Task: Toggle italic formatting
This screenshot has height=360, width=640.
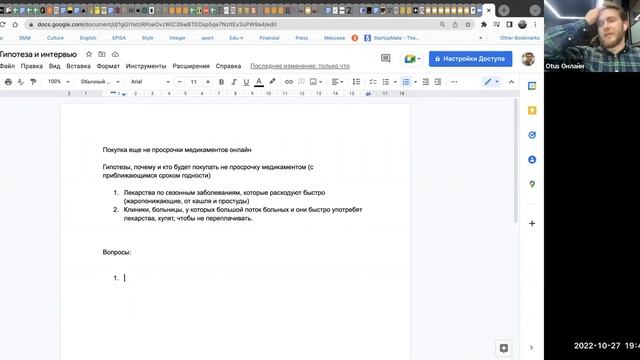Action: pos(234,82)
